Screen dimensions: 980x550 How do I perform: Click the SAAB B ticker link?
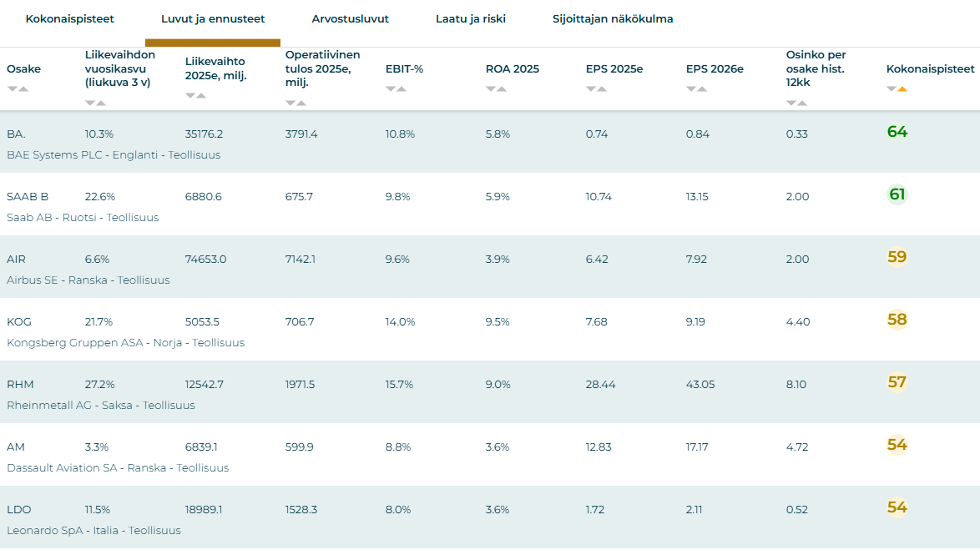[28, 197]
